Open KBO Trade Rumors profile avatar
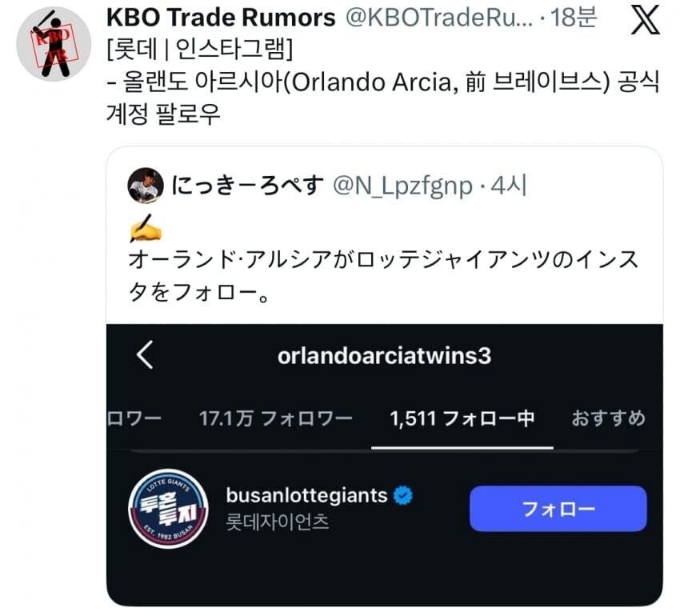The height and width of the screenshot is (616, 680). (x=54, y=44)
